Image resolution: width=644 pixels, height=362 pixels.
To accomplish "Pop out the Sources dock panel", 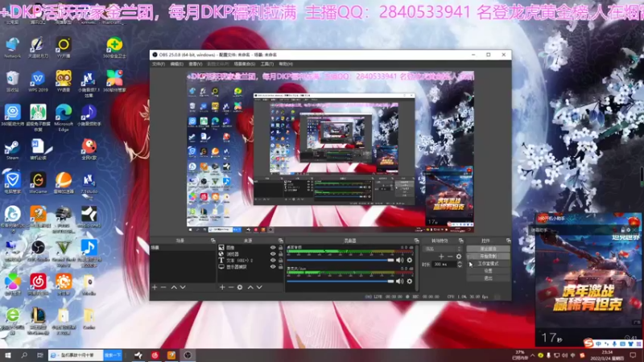I will coord(280,241).
